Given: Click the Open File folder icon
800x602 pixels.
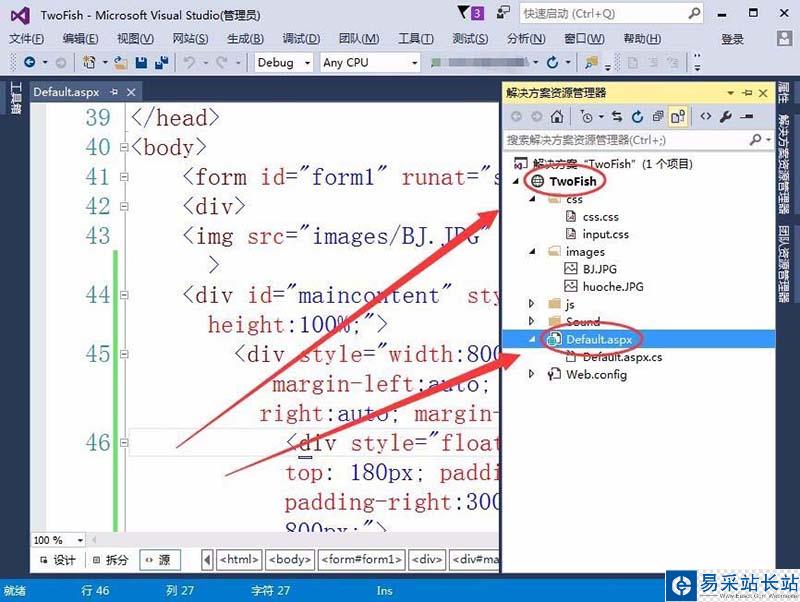Looking at the screenshot, I should (120, 62).
